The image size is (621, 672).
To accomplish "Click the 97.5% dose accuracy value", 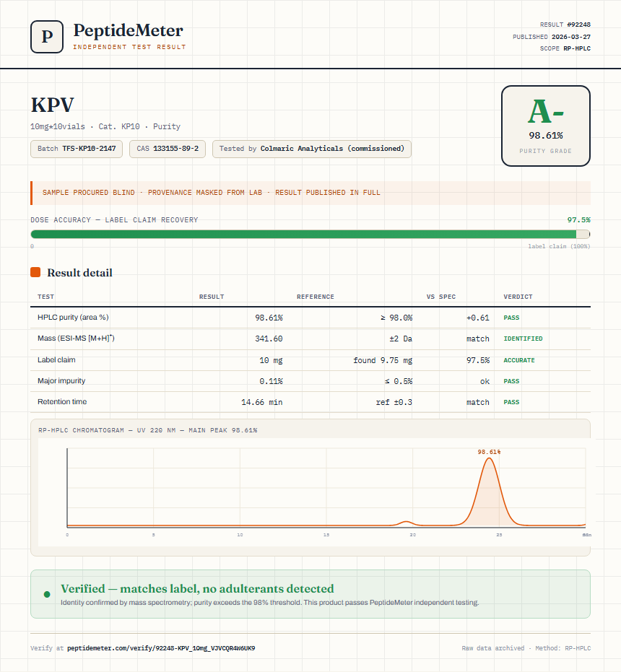I will pos(578,220).
